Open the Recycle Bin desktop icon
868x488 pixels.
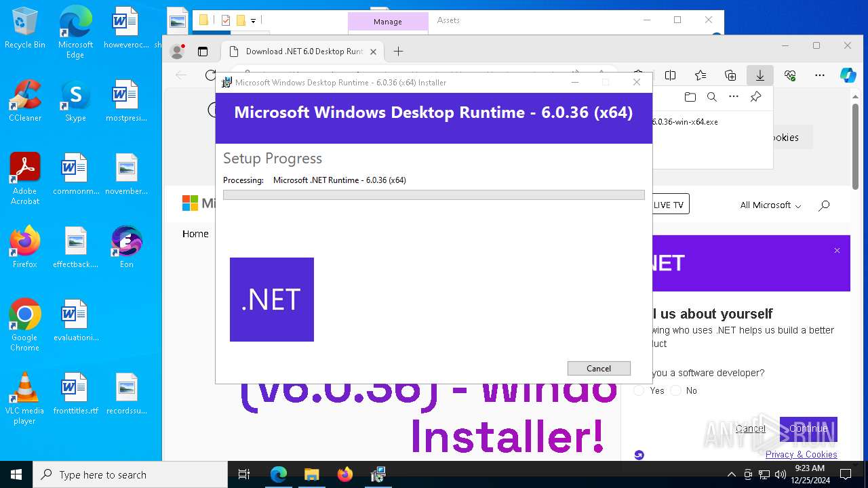point(25,28)
